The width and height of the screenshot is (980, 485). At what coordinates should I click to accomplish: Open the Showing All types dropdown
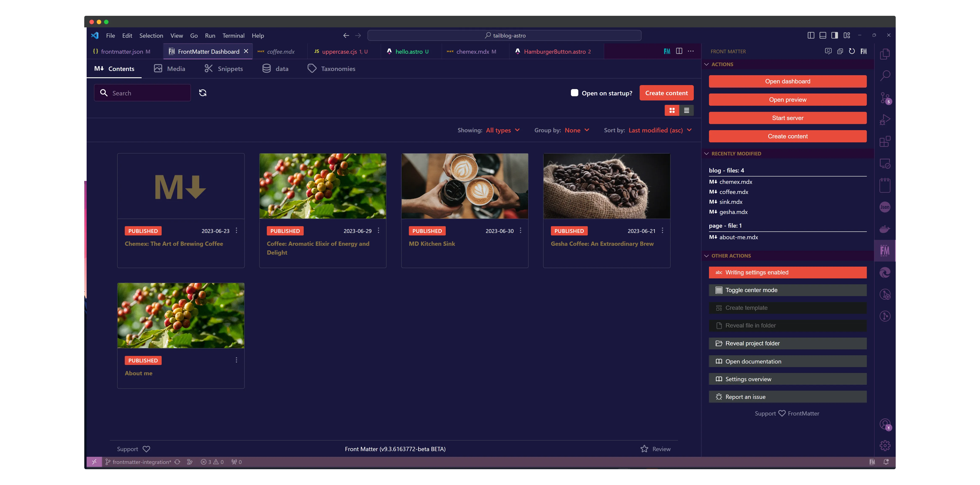(502, 130)
